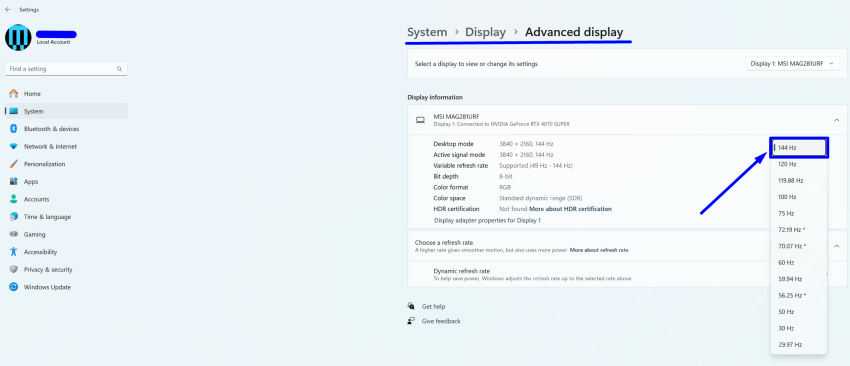The width and height of the screenshot is (850, 366).
Task: Go to Gaming settings
Action: pos(66,234)
